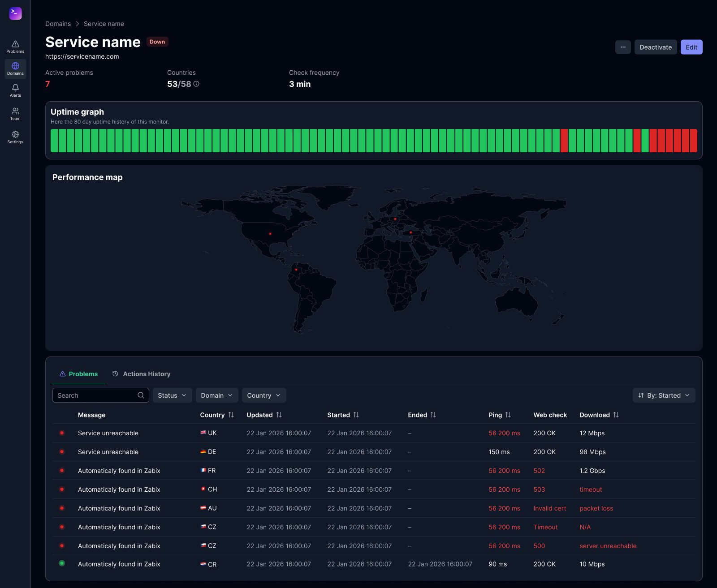Screen dimensions: 717x588
Task: Click the Domains breadcrumb link
Action: coord(58,24)
